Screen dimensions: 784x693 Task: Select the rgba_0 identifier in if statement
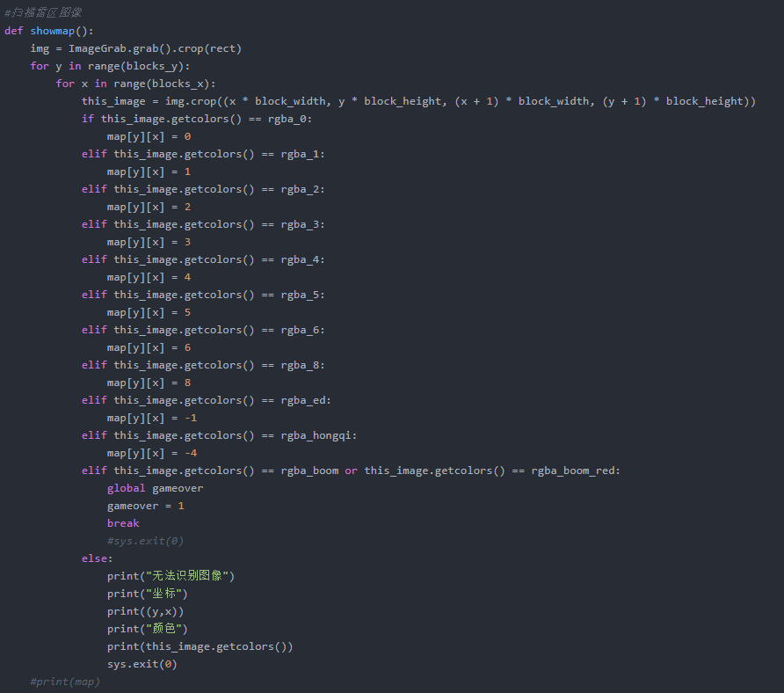287,119
